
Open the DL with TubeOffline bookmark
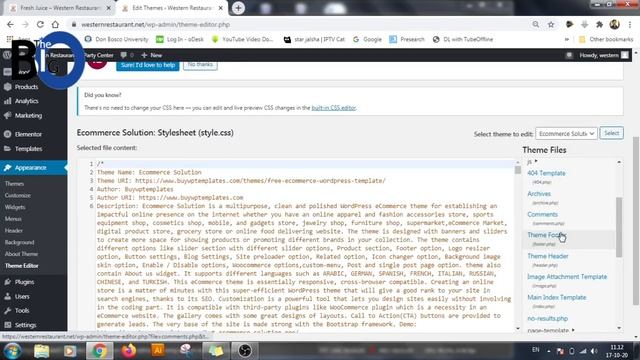tap(463, 39)
